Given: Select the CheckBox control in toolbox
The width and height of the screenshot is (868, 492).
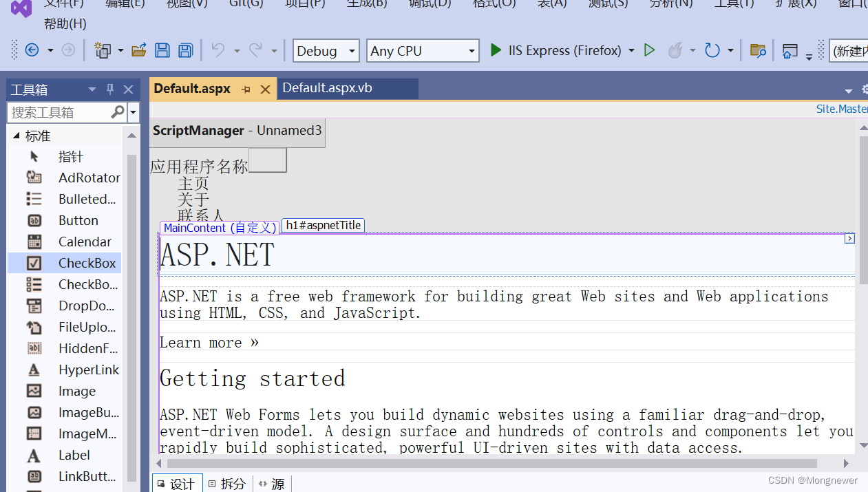Looking at the screenshot, I should (65, 263).
